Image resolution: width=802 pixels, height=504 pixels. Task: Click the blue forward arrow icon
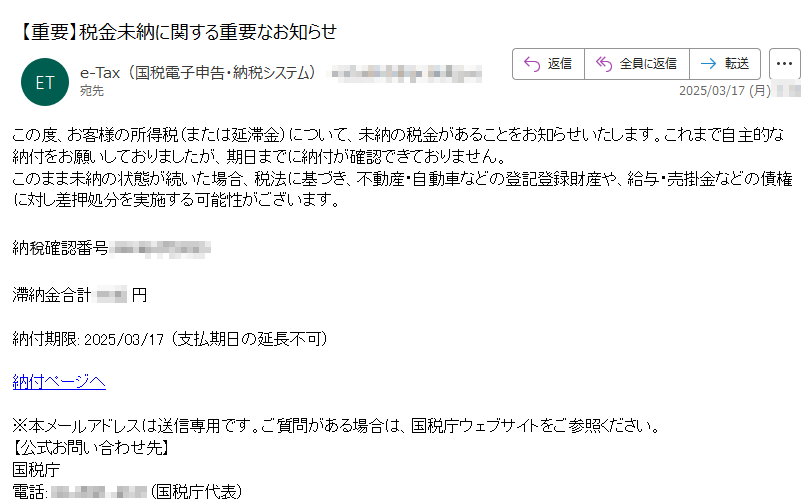click(708, 64)
